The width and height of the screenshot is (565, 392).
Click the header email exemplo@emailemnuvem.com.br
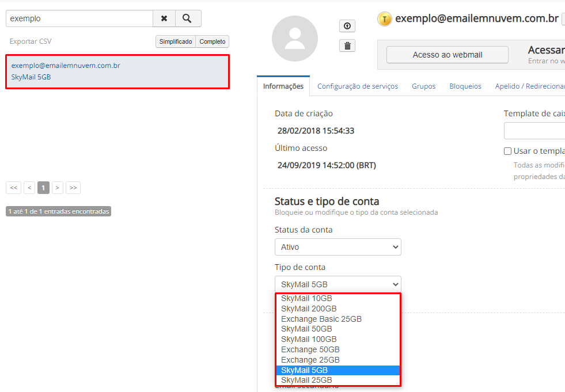click(x=477, y=18)
